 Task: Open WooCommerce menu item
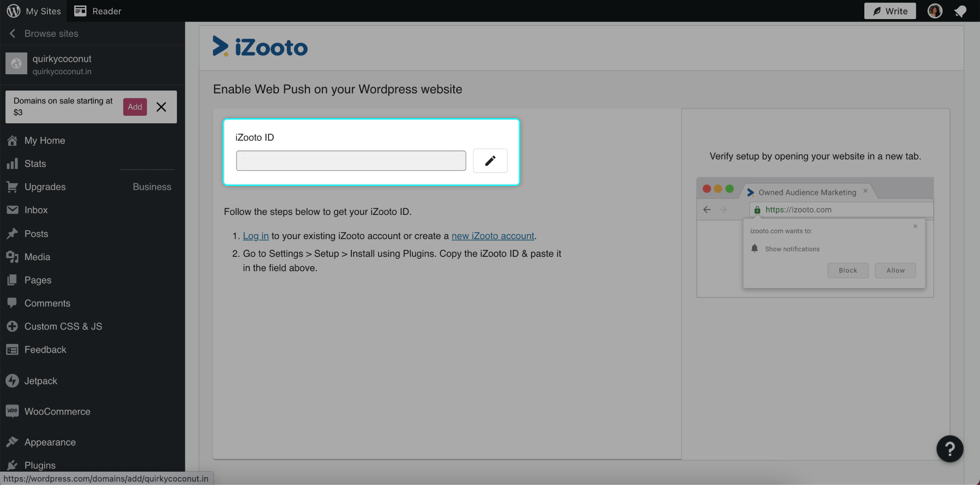point(57,412)
